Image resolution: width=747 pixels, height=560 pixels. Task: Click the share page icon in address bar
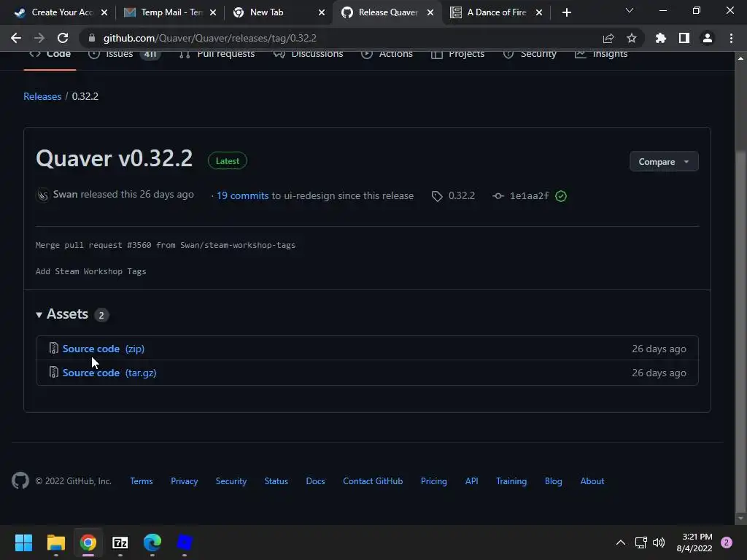point(608,38)
